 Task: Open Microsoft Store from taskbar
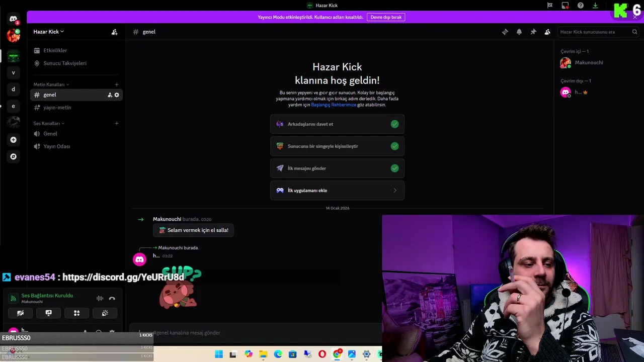pyautogui.click(x=292, y=354)
